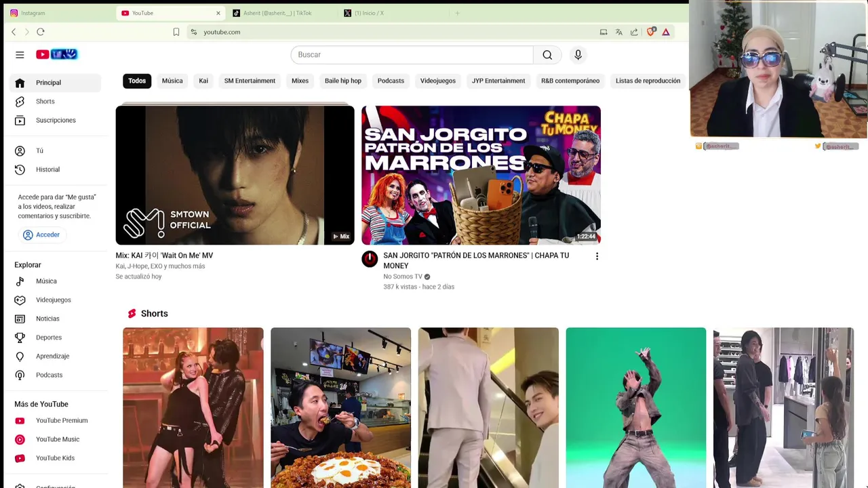Screen dimensions: 868x488
Task: Select the Mixes filter chip
Action: click(300, 81)
